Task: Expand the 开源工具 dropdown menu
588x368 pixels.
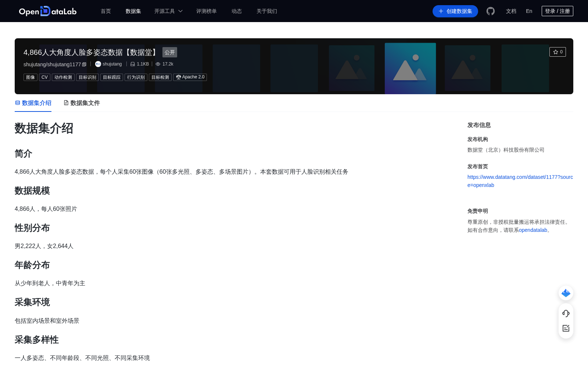Action: coord(168,11)
